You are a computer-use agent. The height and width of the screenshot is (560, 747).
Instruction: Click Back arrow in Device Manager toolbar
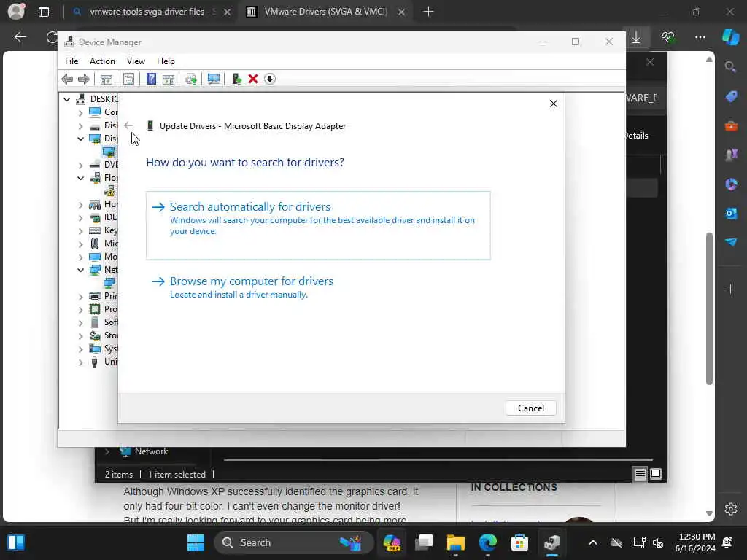pos(67,79)
